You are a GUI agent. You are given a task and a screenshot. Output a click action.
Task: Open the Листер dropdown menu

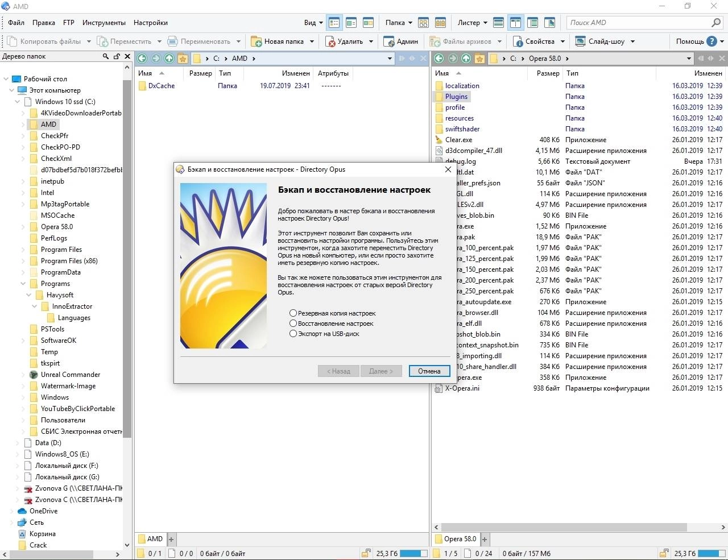click(x=472, y=23)
